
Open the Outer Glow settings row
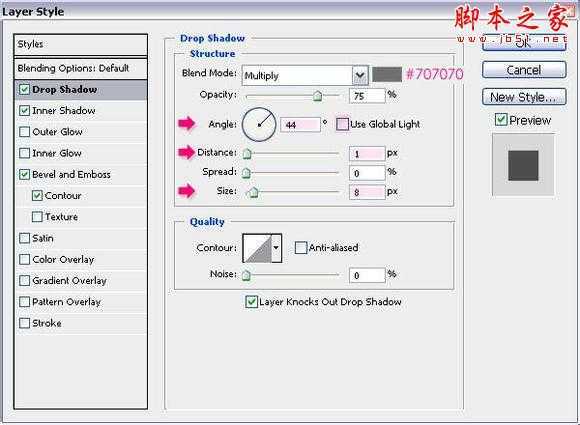pos(81,132)
